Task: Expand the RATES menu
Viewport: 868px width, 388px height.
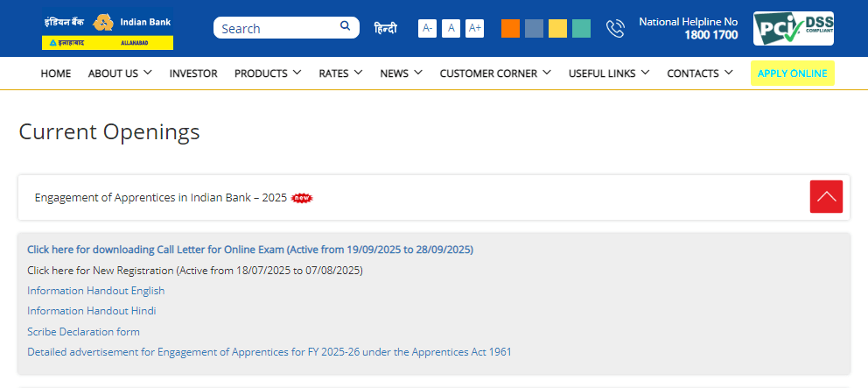Action: [341, 74]
